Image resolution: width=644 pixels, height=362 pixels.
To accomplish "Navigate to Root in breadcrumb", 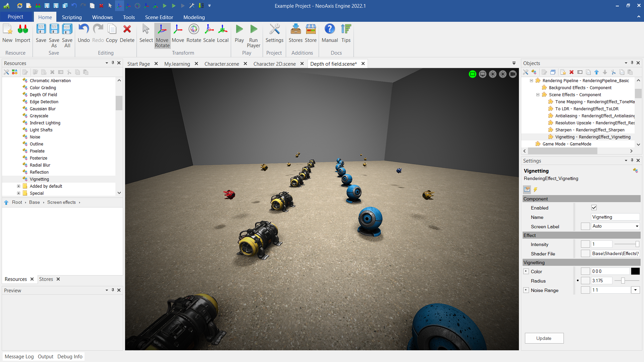I will tap(17, 202).
